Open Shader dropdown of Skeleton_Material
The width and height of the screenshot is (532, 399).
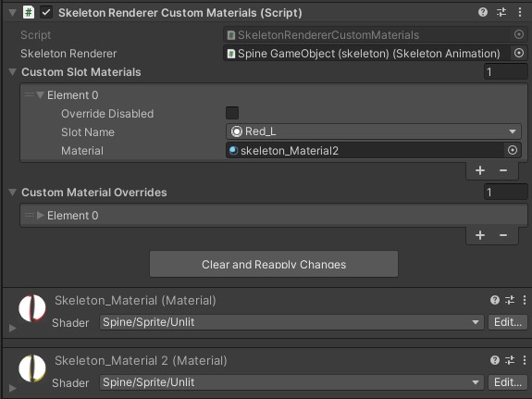(291, 322)
